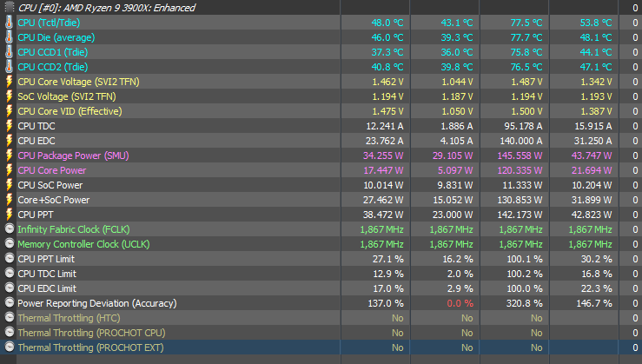Select the CPU PPT row label
Viewport: 642px width, 364px height.
point(36,215)
